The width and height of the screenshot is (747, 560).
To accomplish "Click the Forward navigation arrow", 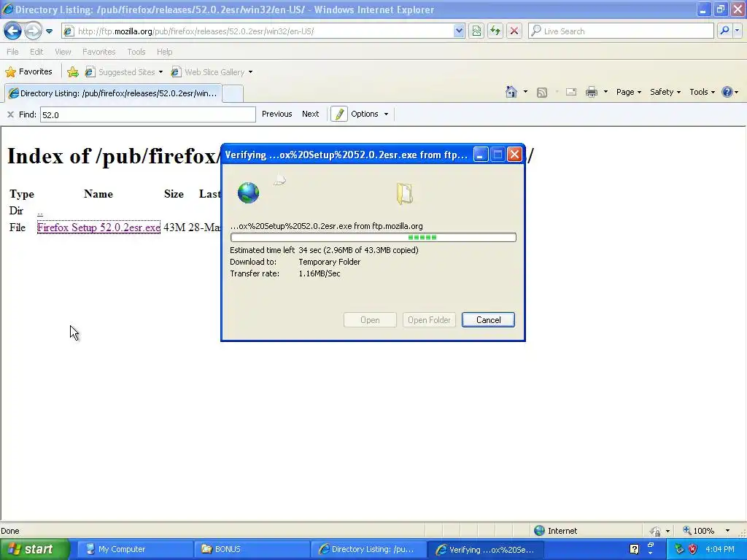I will (33, 31).
